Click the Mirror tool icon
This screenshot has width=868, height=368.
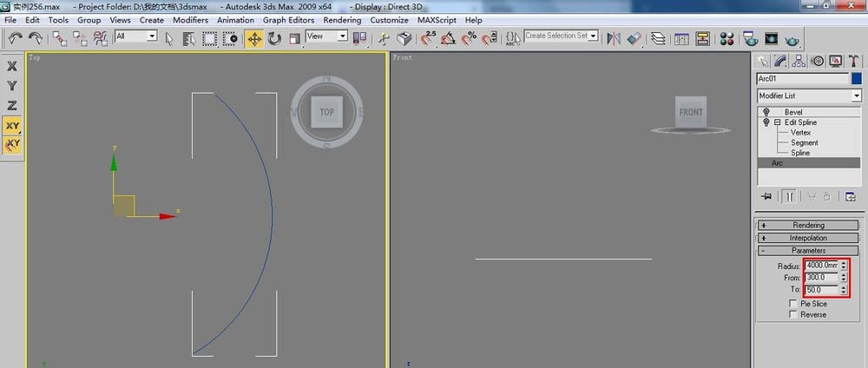614,37
